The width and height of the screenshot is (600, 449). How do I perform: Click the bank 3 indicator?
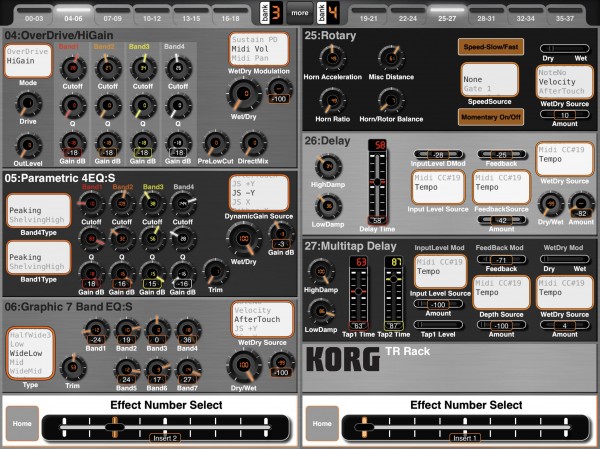point(271,13)
